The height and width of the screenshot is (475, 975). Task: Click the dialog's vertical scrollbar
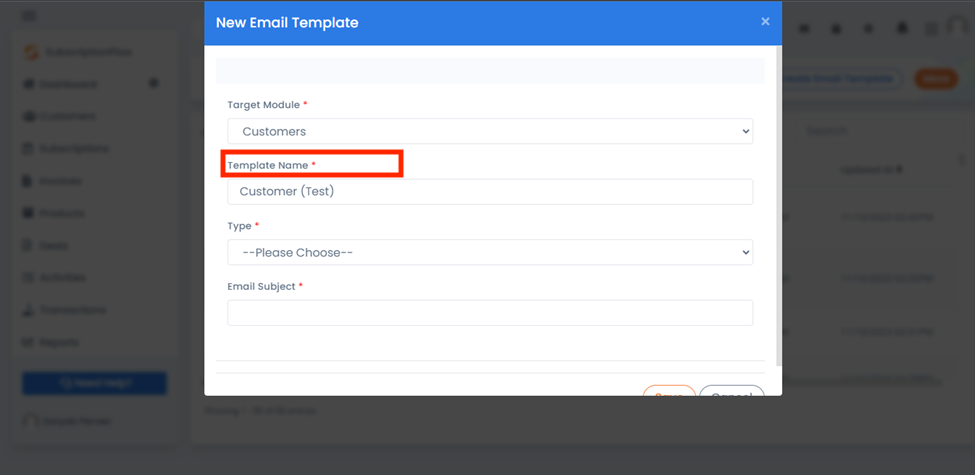tap(779, 205)
